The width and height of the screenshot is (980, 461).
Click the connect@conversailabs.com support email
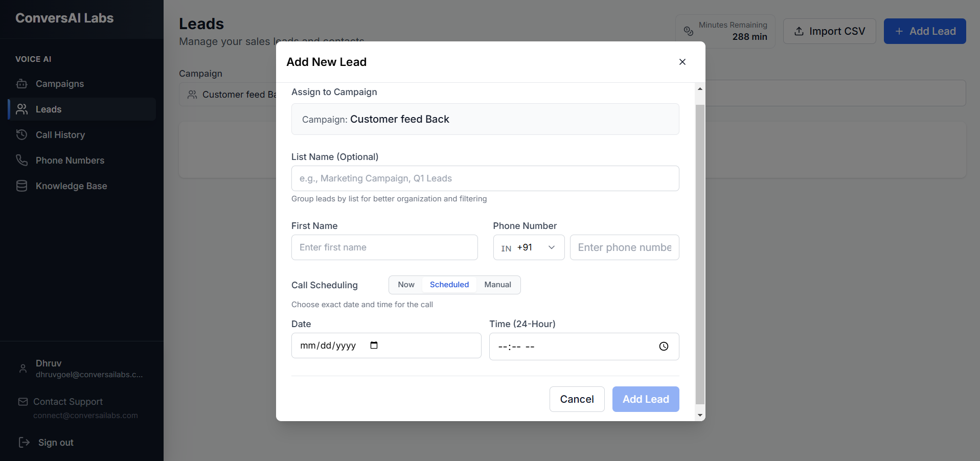[85, 416]
